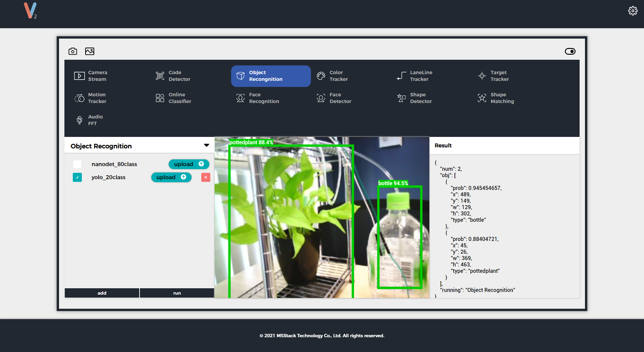Click the M5Stack copyright footer text
Screen dimensions: 644x352
322,336
